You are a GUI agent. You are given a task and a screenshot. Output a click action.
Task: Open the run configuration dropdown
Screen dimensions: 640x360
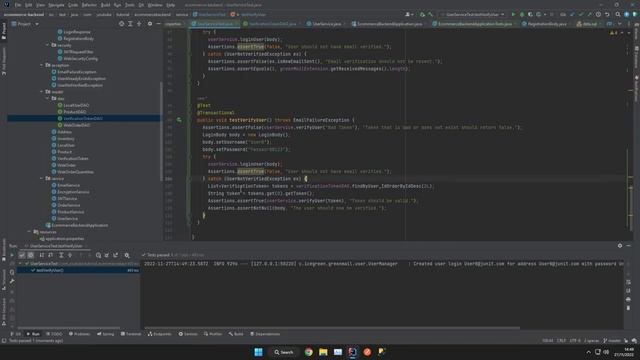point(473,14)
